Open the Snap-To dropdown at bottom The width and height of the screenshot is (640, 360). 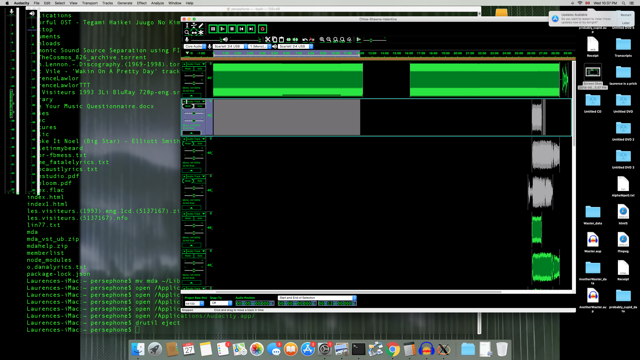tap(221, 303)
